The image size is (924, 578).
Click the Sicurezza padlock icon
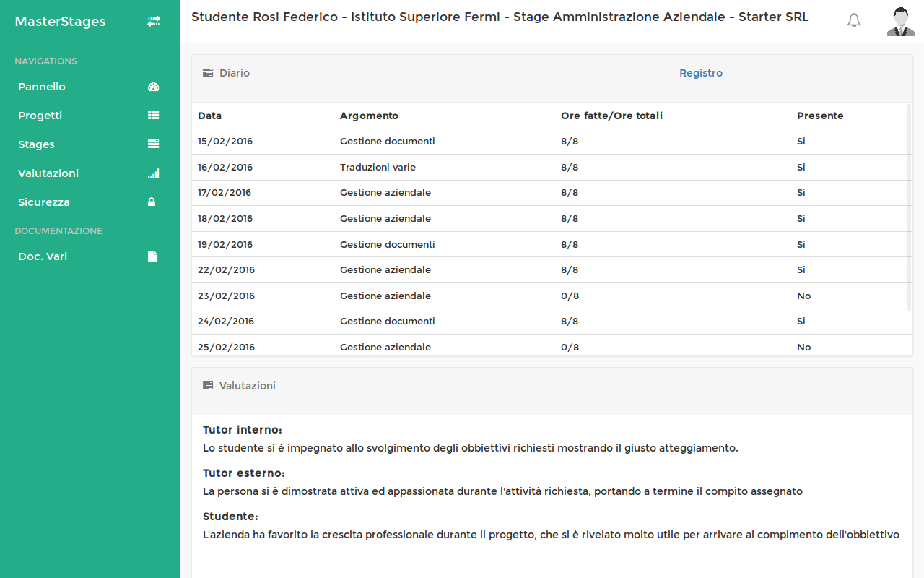[x=152, y=202]
